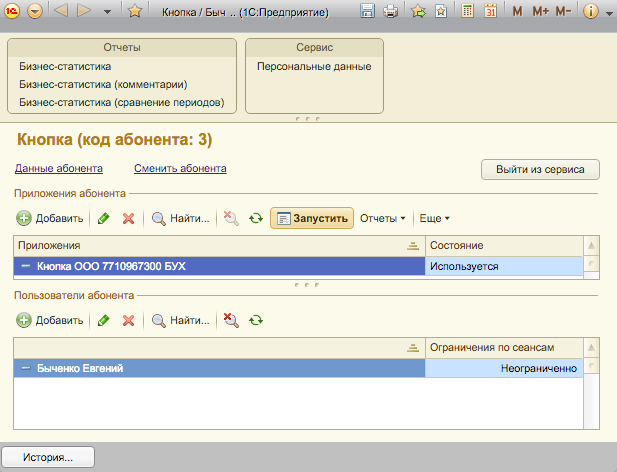Viewport: 617px width, 472px height.
Task: Refresh the users list
Action: click(x=256, y=320)
